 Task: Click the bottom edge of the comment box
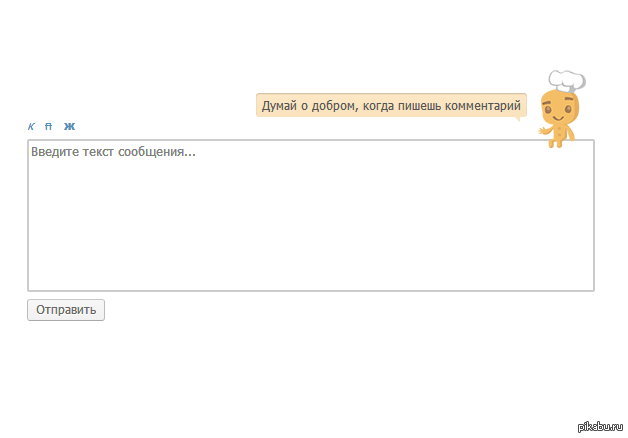pyautogui.click(x=311, y=291)
